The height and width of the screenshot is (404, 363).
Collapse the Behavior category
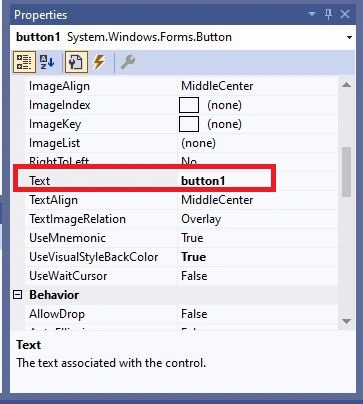coord(18,295)
